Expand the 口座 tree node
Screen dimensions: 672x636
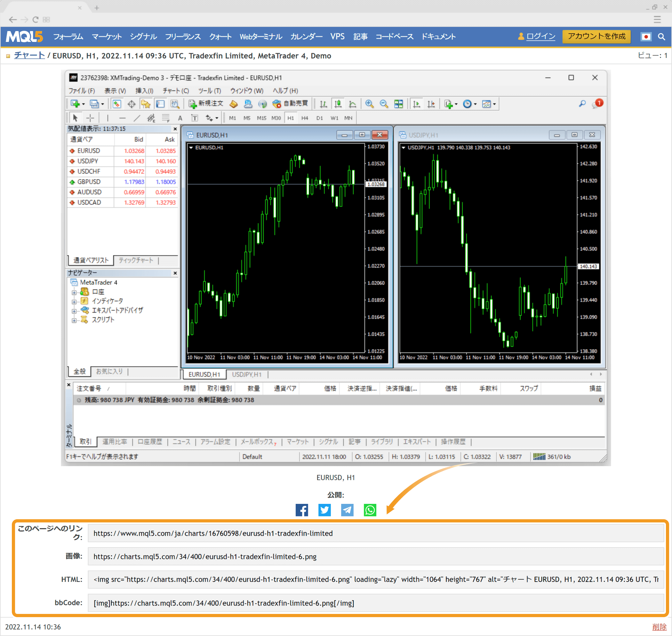point(74,292)
